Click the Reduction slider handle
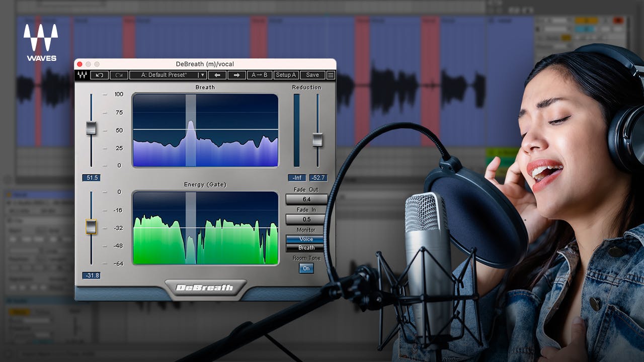Viewport: 644px width, 362px height. point(317,140)
